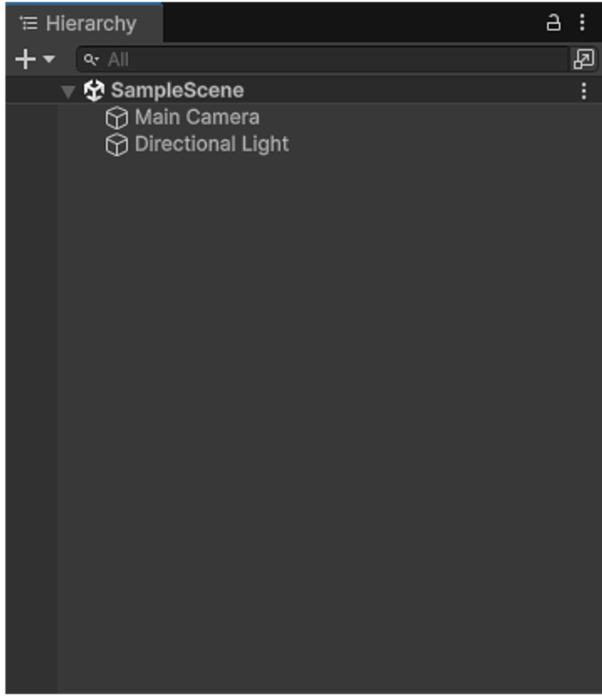This screenshot has height=700, width=602.
Task: Open the Hierarchy panel three-dot options menu
Action: (582, 23)
